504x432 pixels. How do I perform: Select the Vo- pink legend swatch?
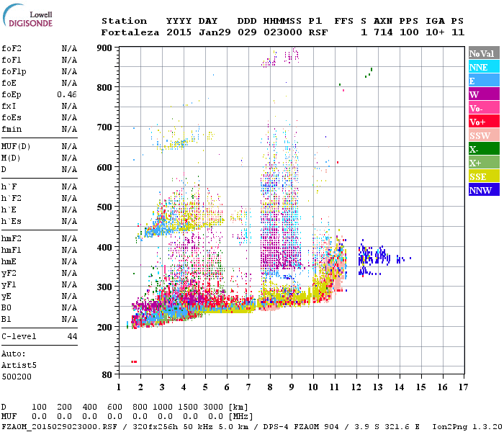[x=484, y=108]
